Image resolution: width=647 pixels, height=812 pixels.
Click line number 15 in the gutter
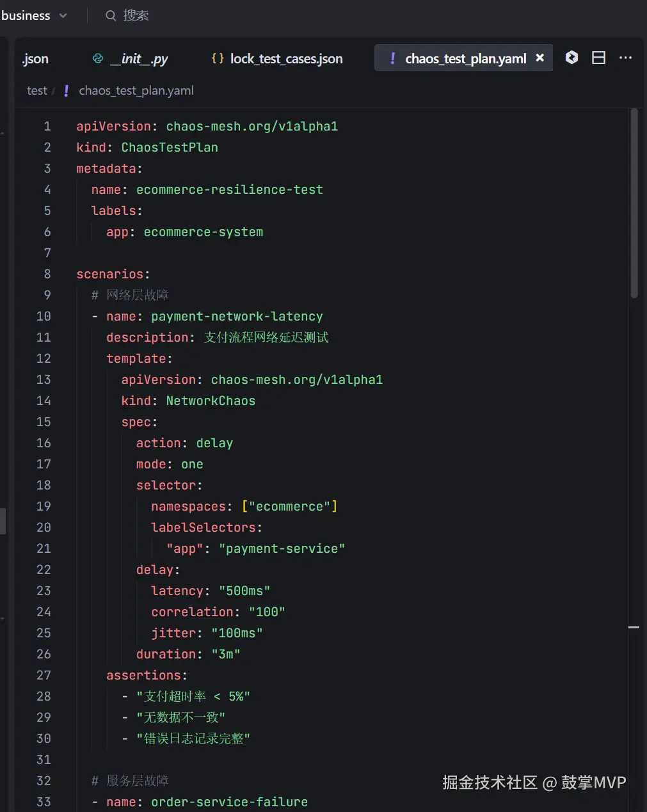tap(44, 422)
